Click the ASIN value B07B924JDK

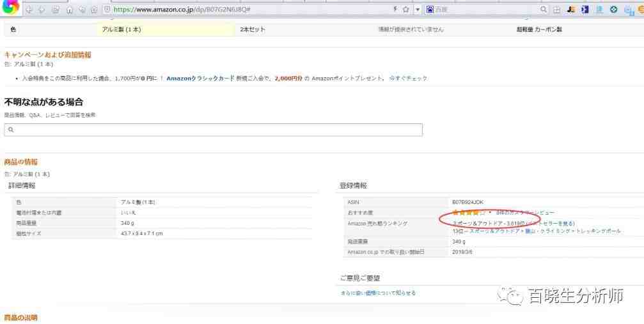[467, 203]
